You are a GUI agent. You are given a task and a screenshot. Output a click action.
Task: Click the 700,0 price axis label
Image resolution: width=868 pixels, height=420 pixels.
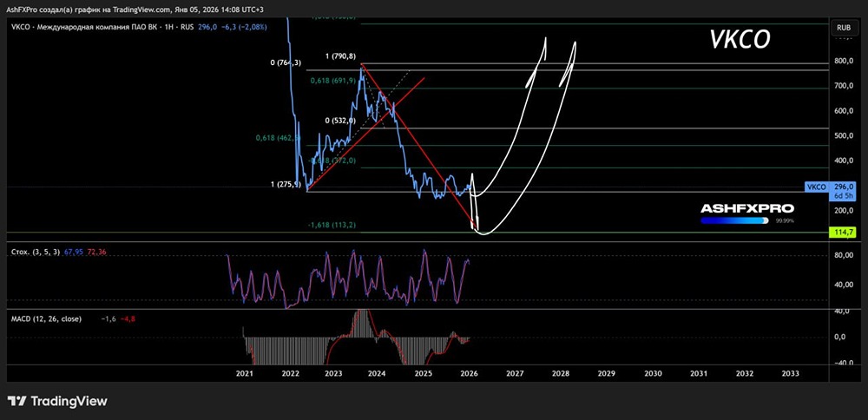[845, 86]
